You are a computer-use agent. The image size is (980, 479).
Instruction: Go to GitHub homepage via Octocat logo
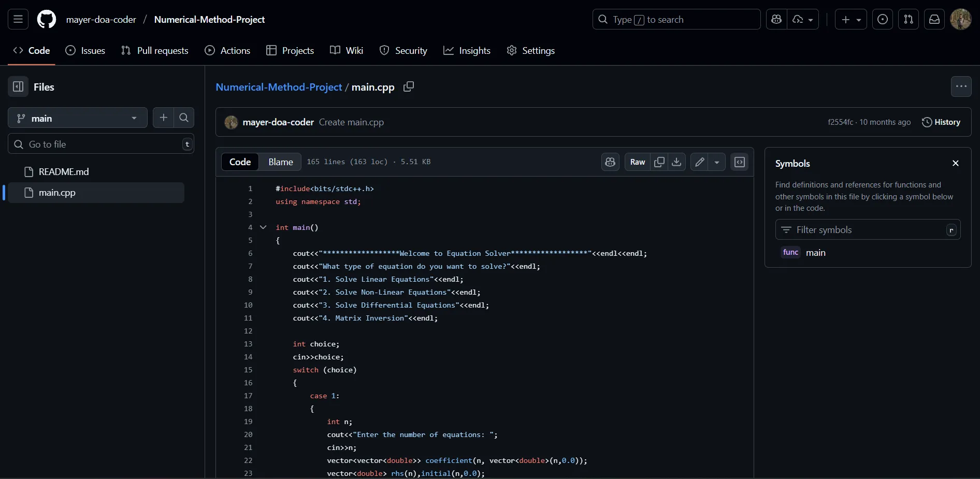pyautogui.click(x=47, y=20)
